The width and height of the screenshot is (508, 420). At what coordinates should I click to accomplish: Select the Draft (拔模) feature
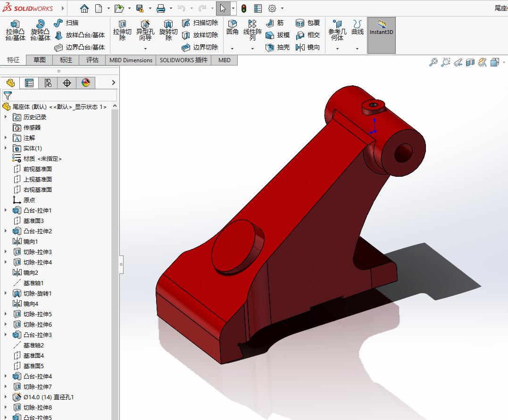coord(277,35)
